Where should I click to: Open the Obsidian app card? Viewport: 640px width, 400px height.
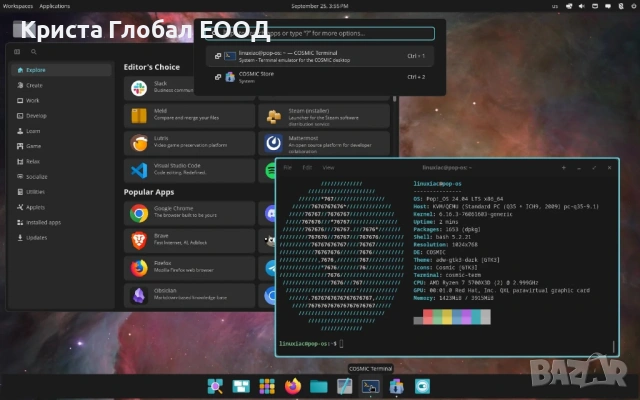pos(189,296)
